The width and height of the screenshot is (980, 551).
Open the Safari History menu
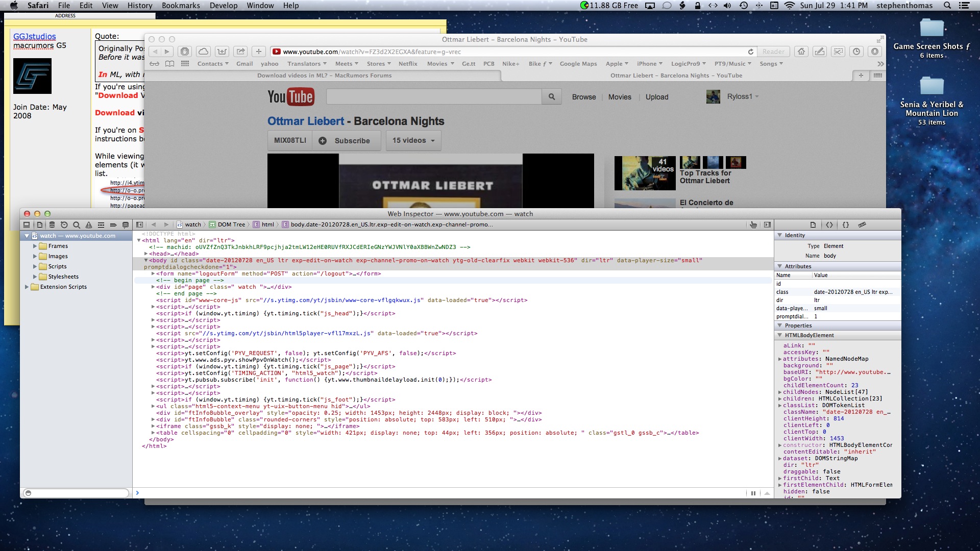click(140, 6)
